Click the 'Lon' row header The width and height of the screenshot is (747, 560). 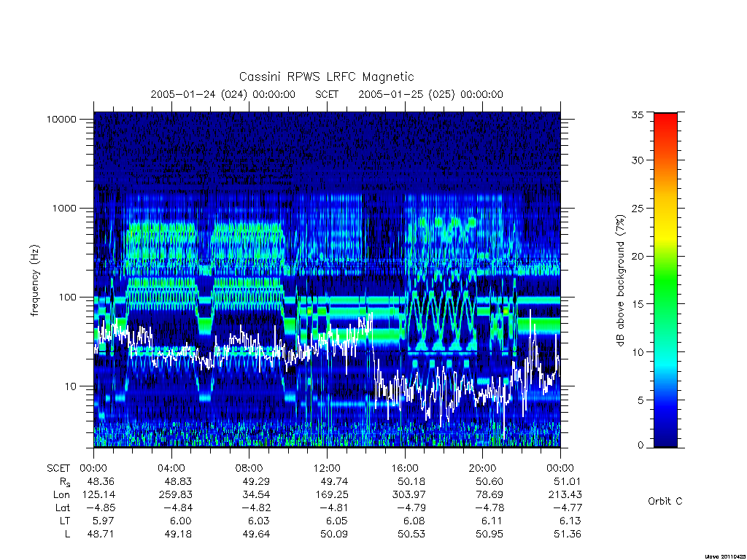(61, 495)
